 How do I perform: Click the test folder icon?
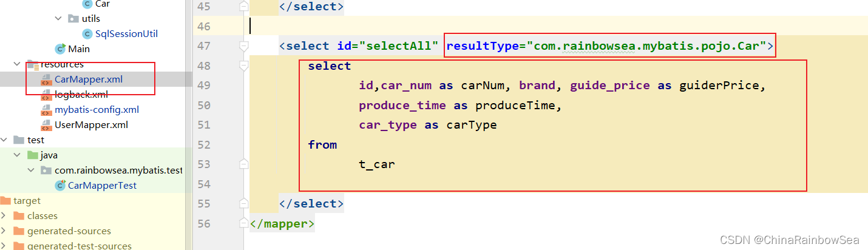[19, 140]
